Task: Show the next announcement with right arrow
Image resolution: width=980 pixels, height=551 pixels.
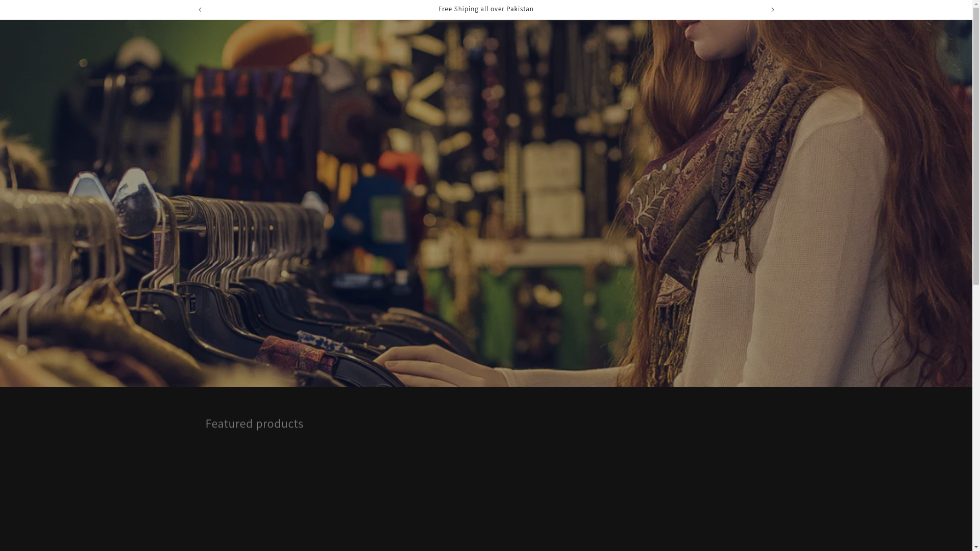Action: click(772, 10)
